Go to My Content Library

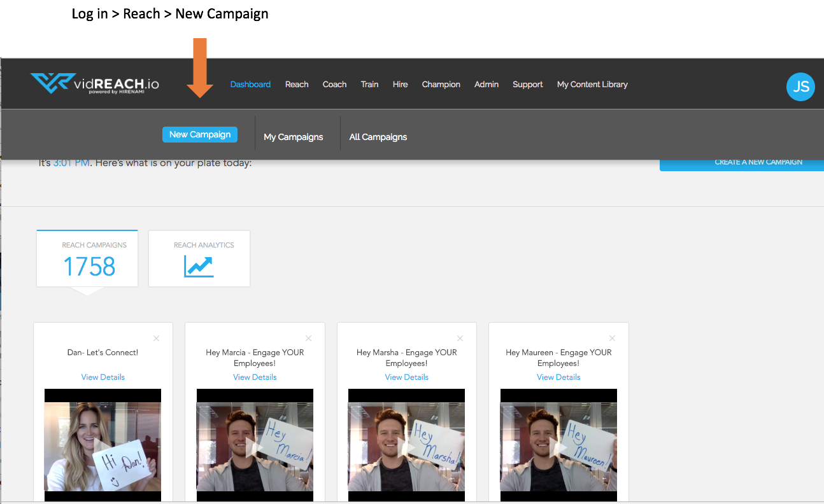(x=592, y=84)
